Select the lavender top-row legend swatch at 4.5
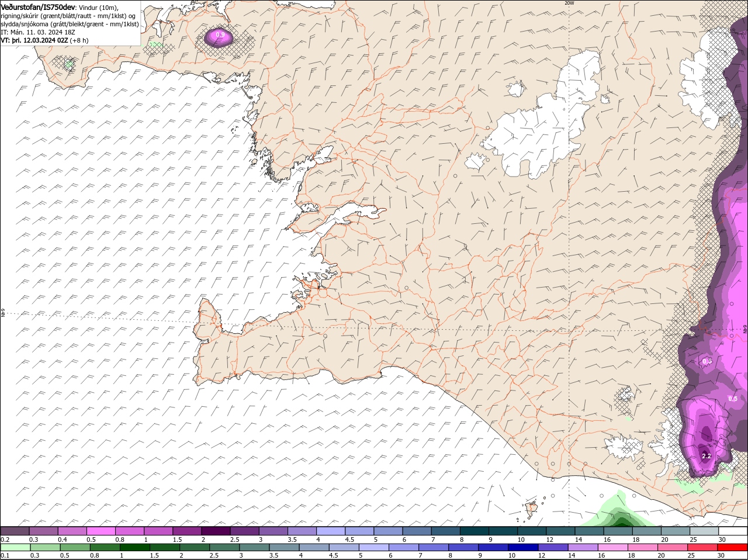The height and width of the screenshot is (560, 748). click(x=359, y=531)
